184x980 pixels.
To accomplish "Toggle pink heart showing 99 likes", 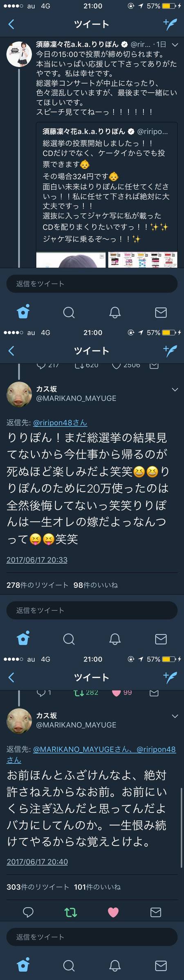I will pyautogui.click(x=117, y=692).
